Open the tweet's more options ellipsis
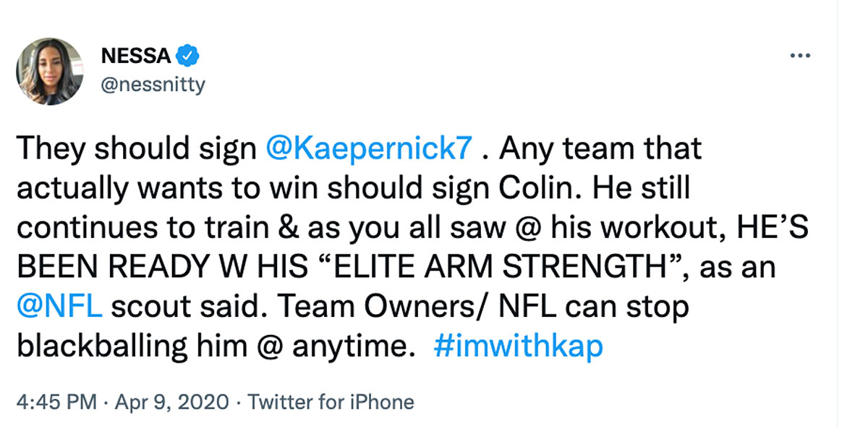 pyautogui.click(x=799, y=56)
